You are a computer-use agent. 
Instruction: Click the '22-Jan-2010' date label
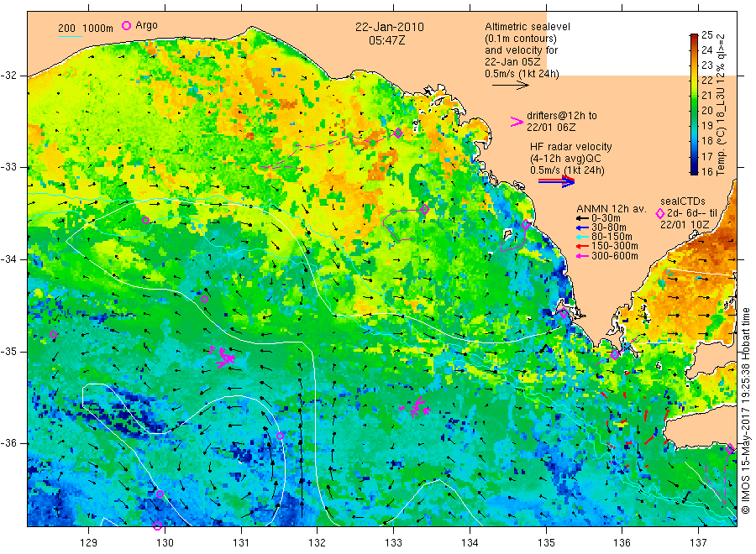(x=390, y=27)
